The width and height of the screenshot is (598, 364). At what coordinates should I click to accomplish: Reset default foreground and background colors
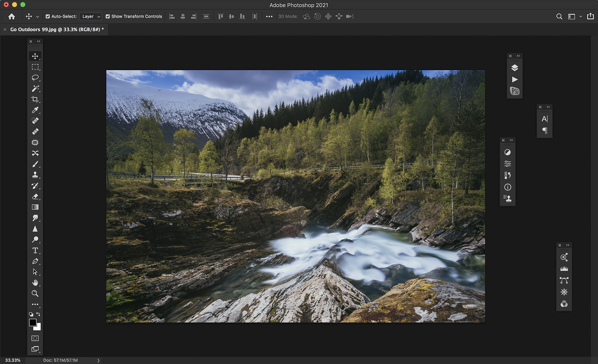coord(31,314)
